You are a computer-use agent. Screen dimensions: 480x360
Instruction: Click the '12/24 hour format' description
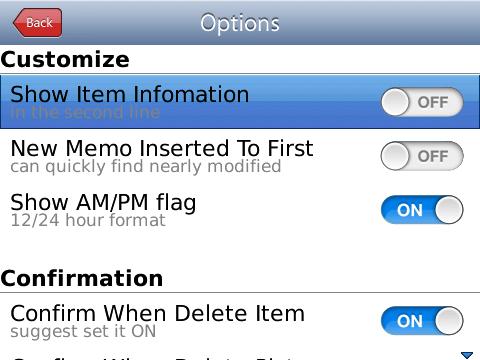(x=88, y=220)
